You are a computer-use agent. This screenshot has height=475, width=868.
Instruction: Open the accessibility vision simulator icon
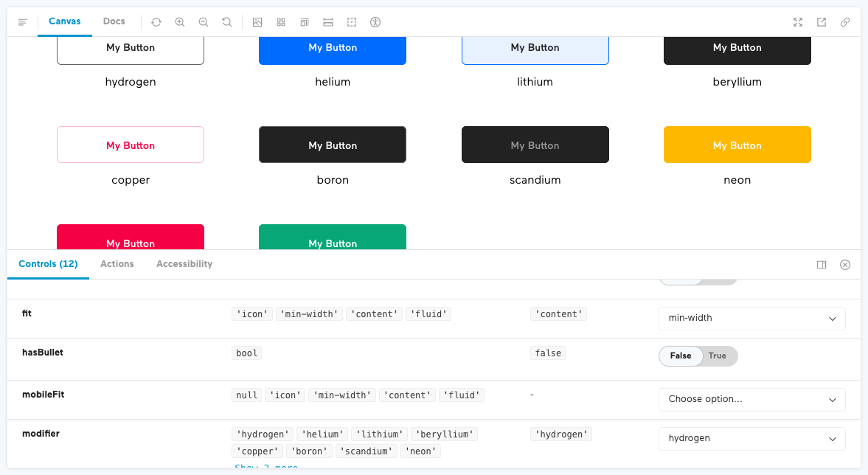[x=375, y=22]
